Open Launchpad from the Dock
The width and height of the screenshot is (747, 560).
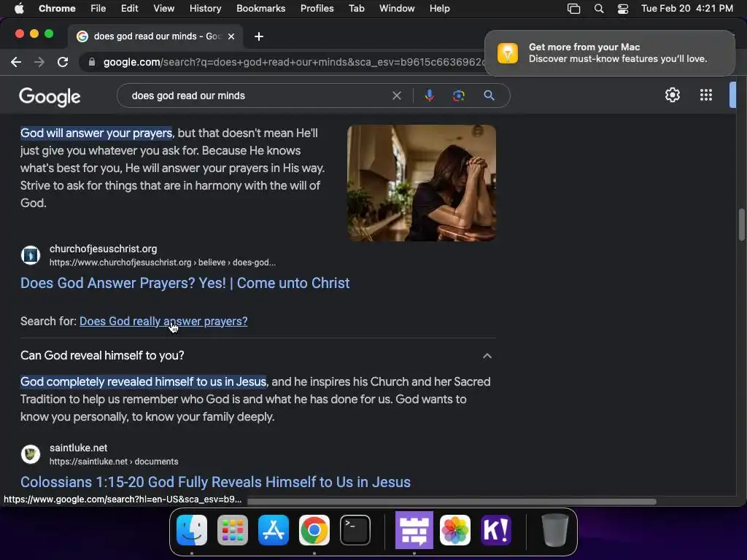click(x=233, y=530)
